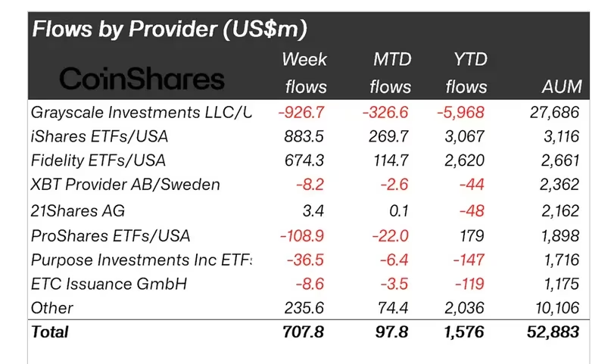This screenshot has height=364, width=614.
Task: Click the Total row label
Action: tap(50, 331)
